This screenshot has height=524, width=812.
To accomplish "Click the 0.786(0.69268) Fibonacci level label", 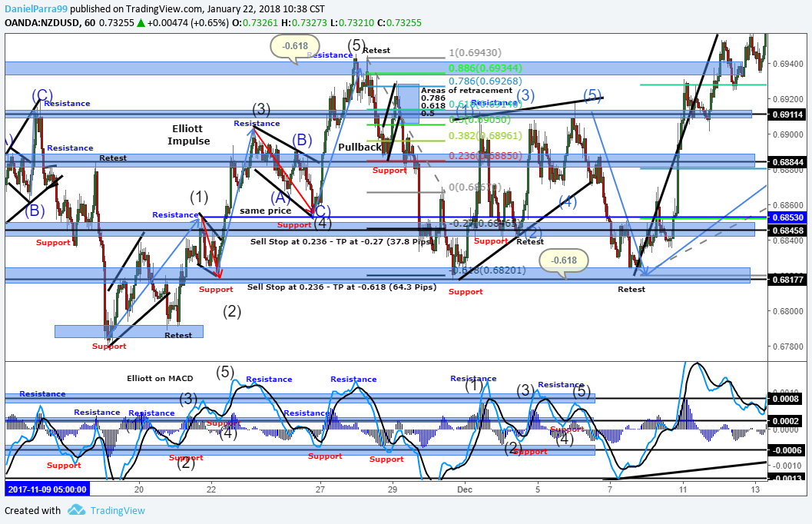I will pyautogui.click(x=486, y=81).
